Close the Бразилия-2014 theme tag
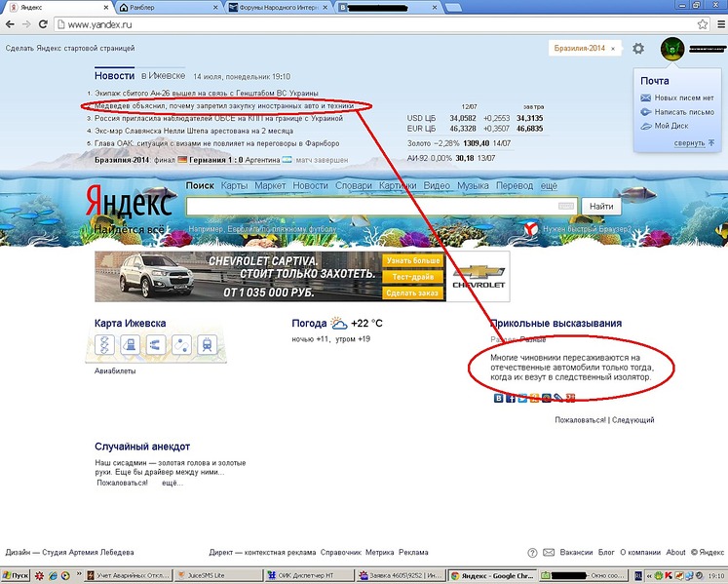728x584 pixels. tap(613, 49)
